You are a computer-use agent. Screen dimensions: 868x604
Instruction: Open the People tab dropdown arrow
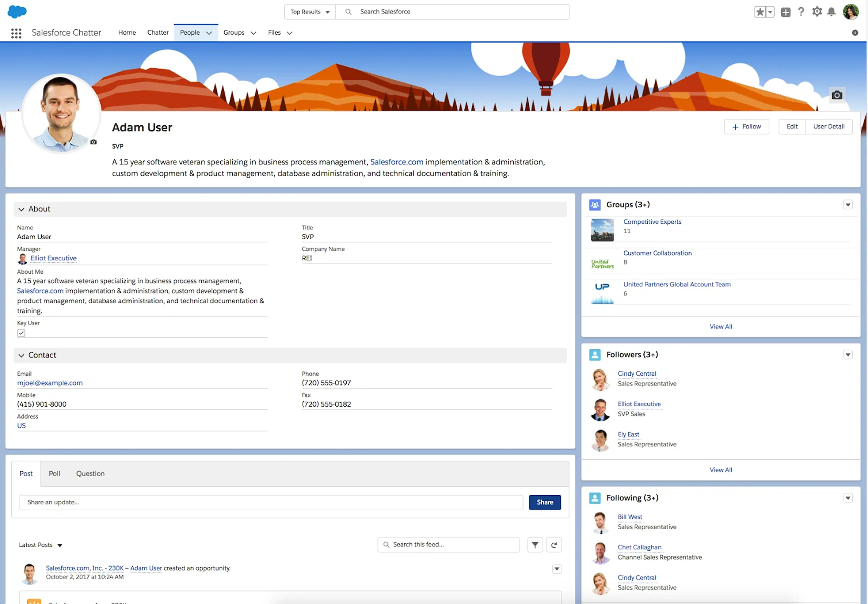coord(209,33)
